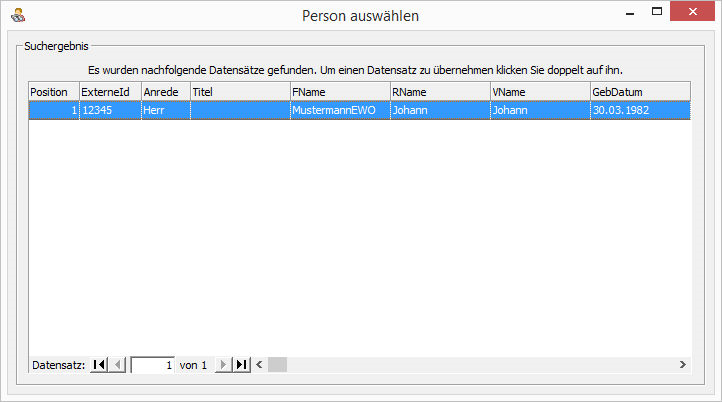Screen dimensions: 722x402
Task: Maximize the Person auswählen window
Action: point(656,14)
